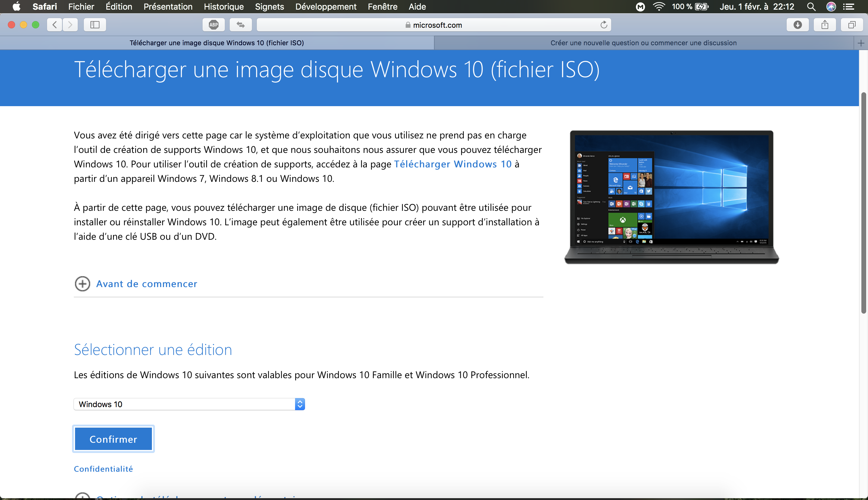Open the downloads toolbar icon
Viewport: 868px width, 500px height.
(x=797, y=25)
